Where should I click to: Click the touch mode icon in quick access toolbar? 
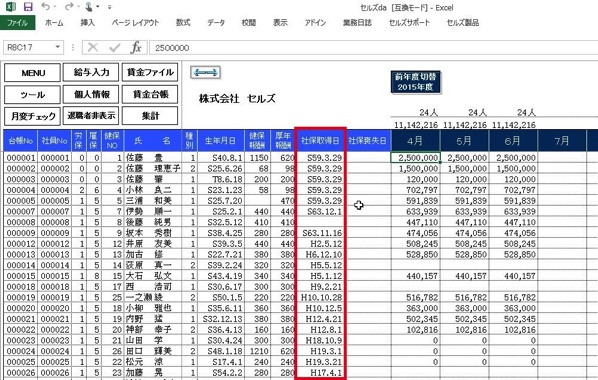point(89,6)
